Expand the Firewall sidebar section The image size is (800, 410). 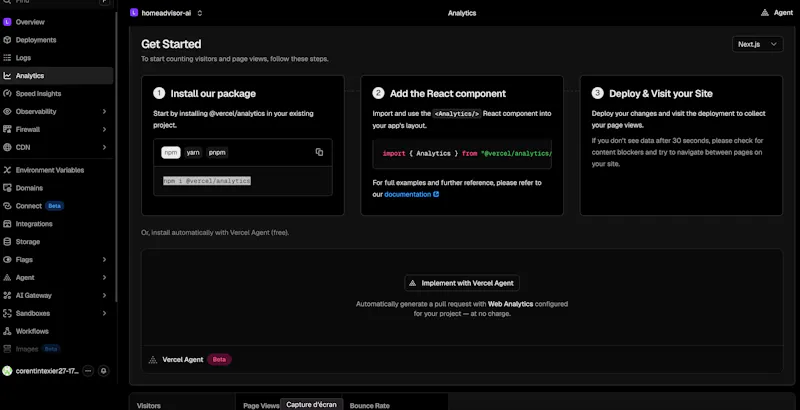pyautogui.click(x=104, y=129)
